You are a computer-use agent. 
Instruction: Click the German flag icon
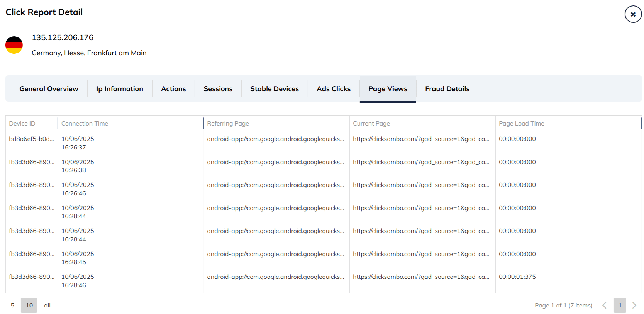[x=14, y=45]
